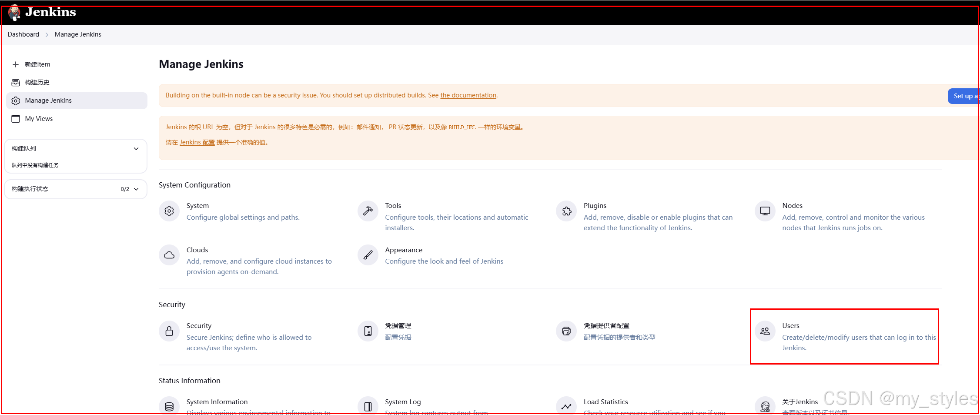The image size is (980, 415).
Task: Click the System Information database icon
Action: [169, 406]
